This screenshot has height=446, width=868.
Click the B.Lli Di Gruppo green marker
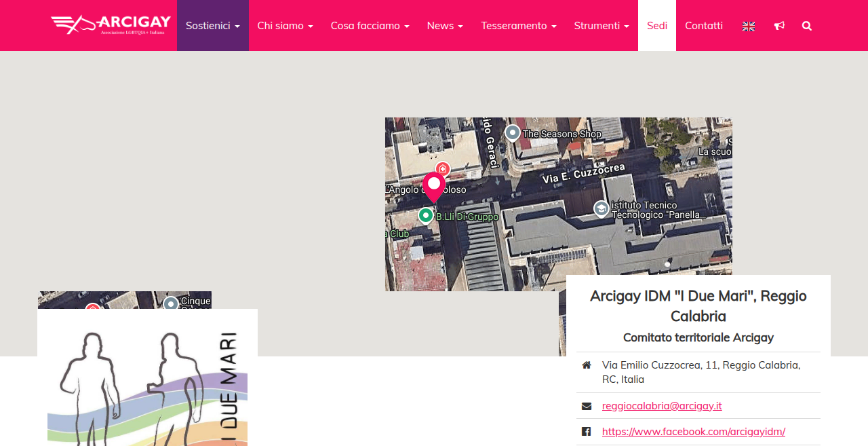(426, 215)
